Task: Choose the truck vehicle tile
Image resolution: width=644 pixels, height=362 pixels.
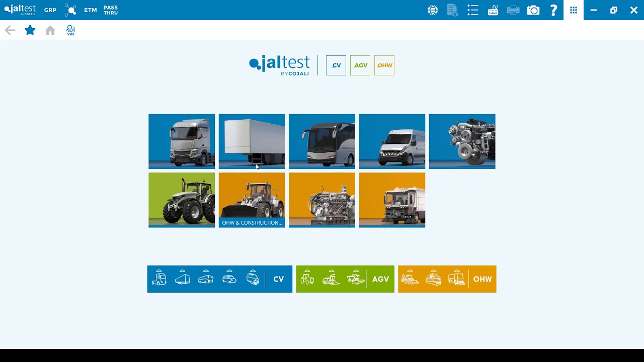Action: tap(182, 141)
